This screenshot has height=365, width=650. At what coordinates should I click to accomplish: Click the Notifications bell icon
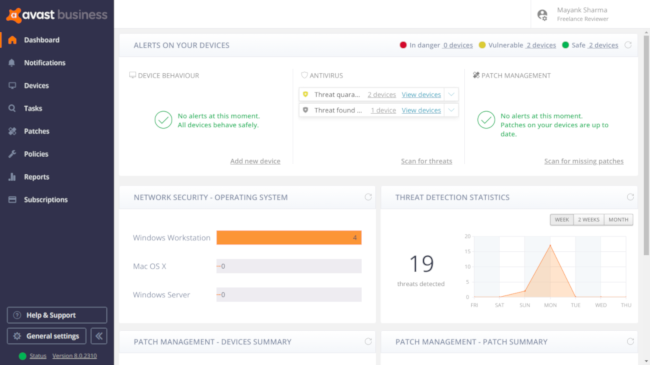pyautogui.click(x=12, y=63)
